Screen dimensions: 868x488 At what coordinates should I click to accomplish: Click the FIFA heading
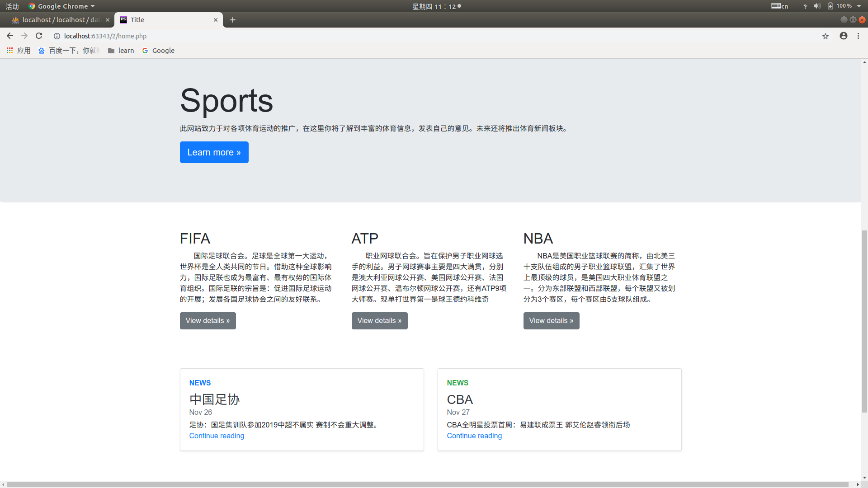(195, 239)
